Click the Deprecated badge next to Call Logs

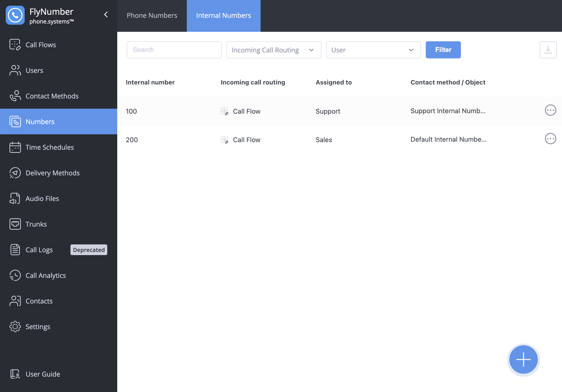coord(89,250)
